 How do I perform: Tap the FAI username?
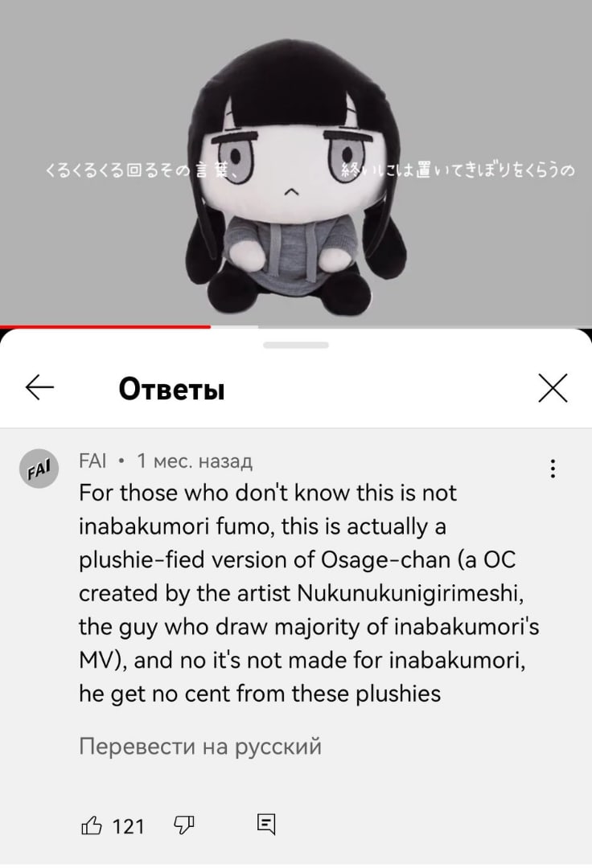[92, 461]
